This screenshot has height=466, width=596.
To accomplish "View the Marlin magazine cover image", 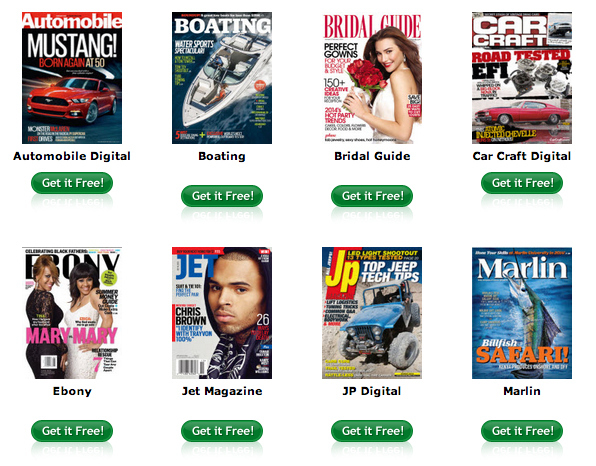I will click(x=522, y=313).
